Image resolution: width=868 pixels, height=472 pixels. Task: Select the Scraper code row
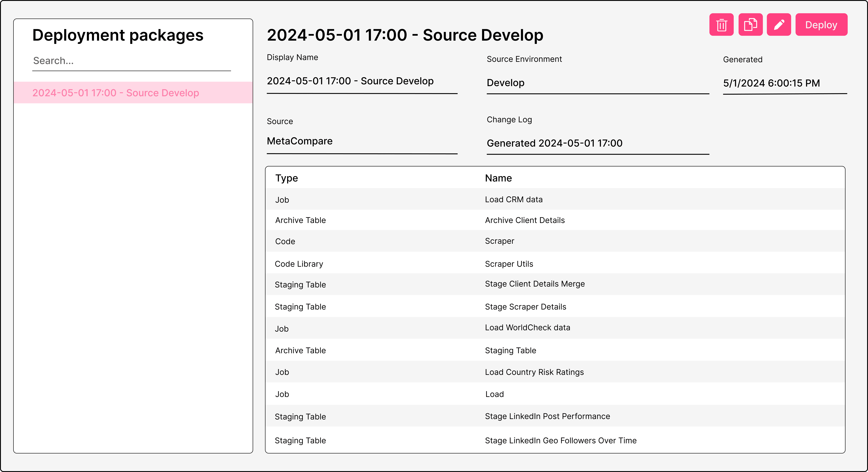pos(555,241)
